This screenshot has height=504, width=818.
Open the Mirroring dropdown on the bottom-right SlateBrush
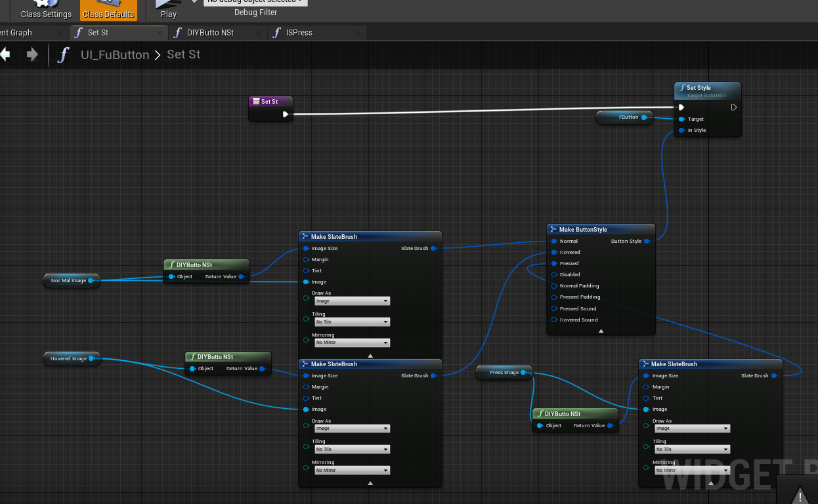point(691,470)
